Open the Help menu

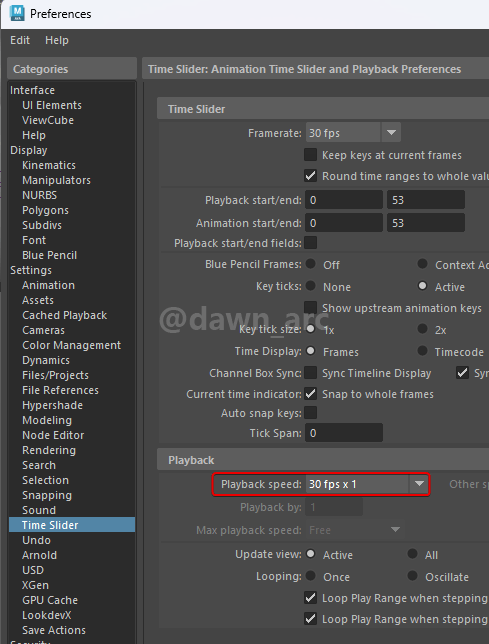click(57, 40)
